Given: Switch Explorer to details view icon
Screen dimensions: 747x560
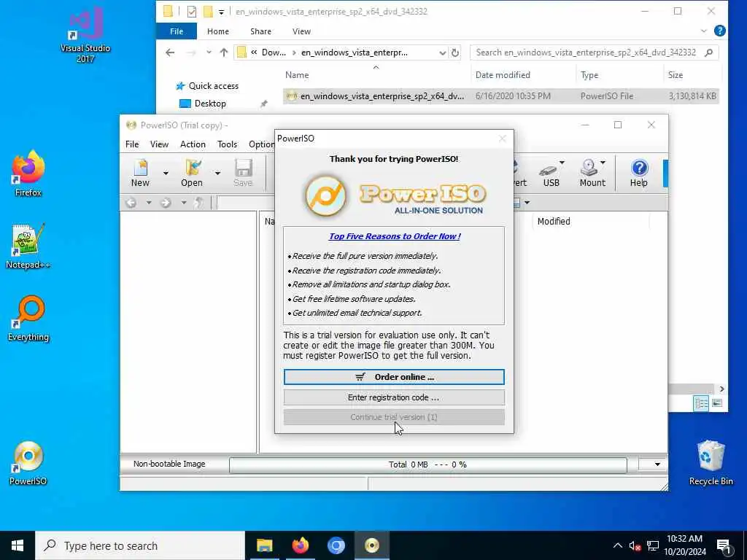Looking at the screenshot, I should coord(701,403).
